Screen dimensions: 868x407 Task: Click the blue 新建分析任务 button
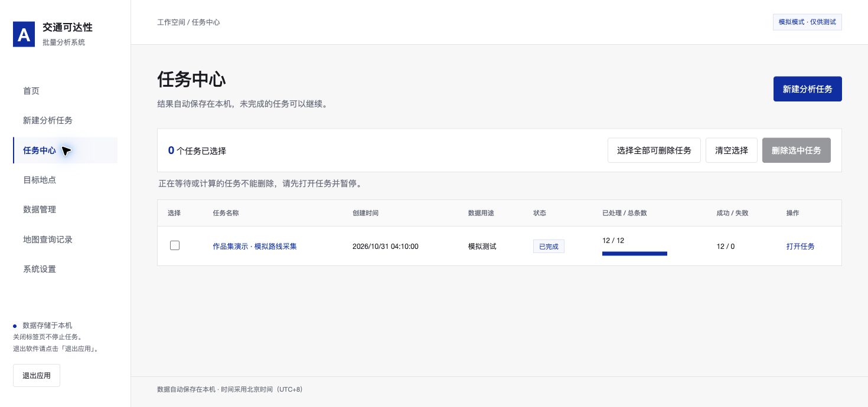[x=807, y=89]
